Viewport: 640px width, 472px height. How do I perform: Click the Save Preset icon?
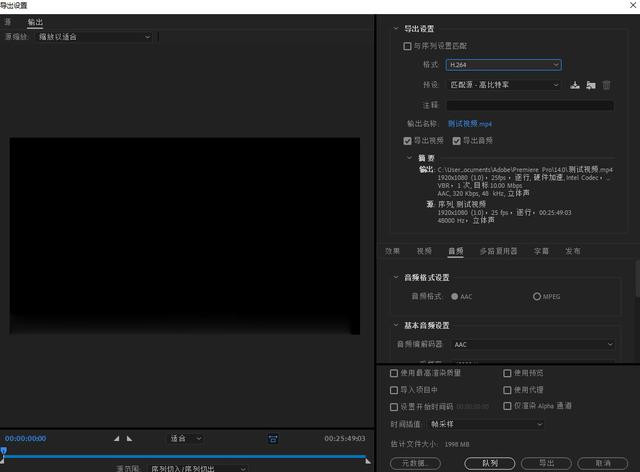point(575,85)
